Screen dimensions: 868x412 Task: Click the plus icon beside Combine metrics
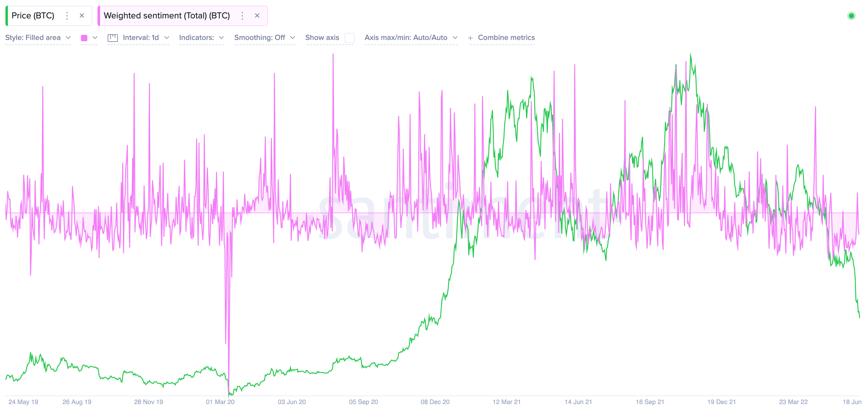[470, 38]
